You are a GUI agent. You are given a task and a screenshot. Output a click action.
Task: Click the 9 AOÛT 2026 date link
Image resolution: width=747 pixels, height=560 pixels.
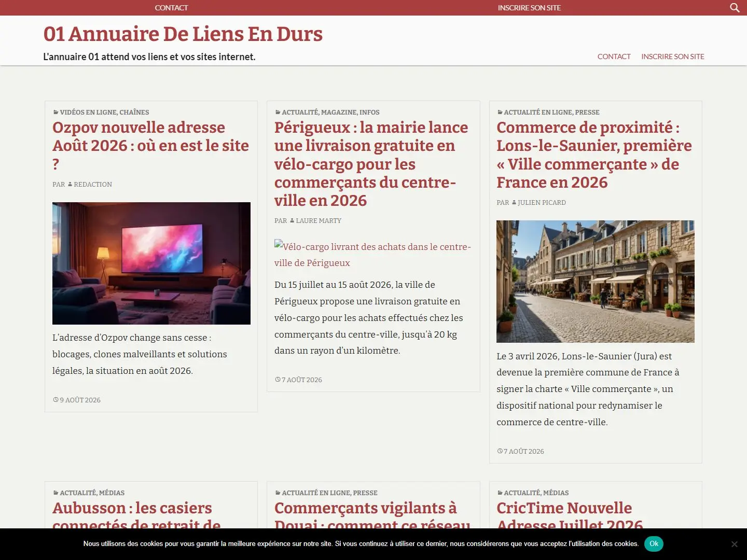click(x=80, y=400)
